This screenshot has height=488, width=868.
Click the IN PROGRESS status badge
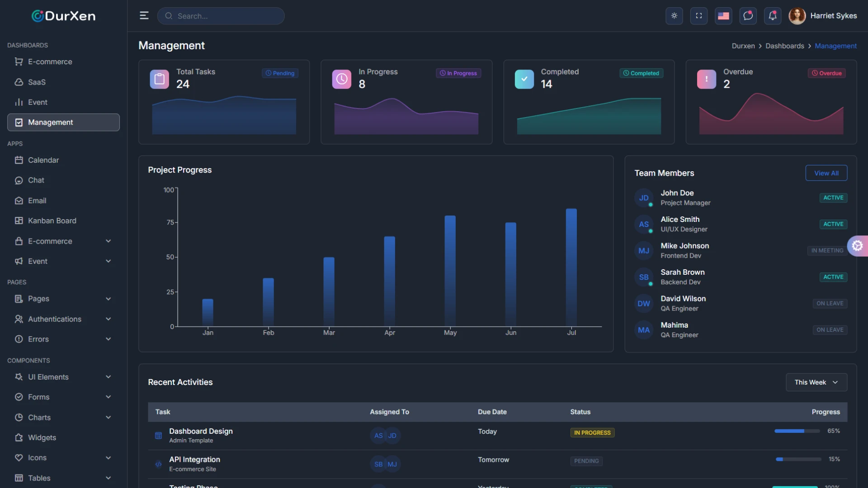(x=592, y=432)
